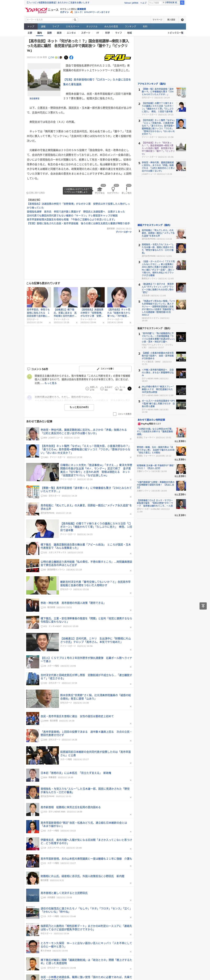Image resolution: width=210 pixels, height=980 pixels.
Task: Select the ランキング tab
Action: [130, 27]
